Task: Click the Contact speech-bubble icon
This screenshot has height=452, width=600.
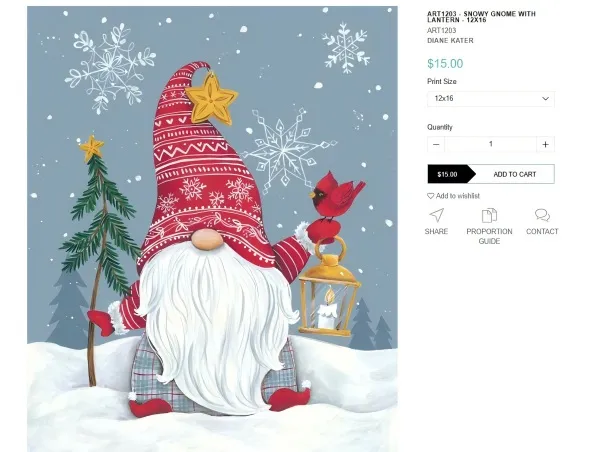Action: pyautogui.click(x=542, y=215)
